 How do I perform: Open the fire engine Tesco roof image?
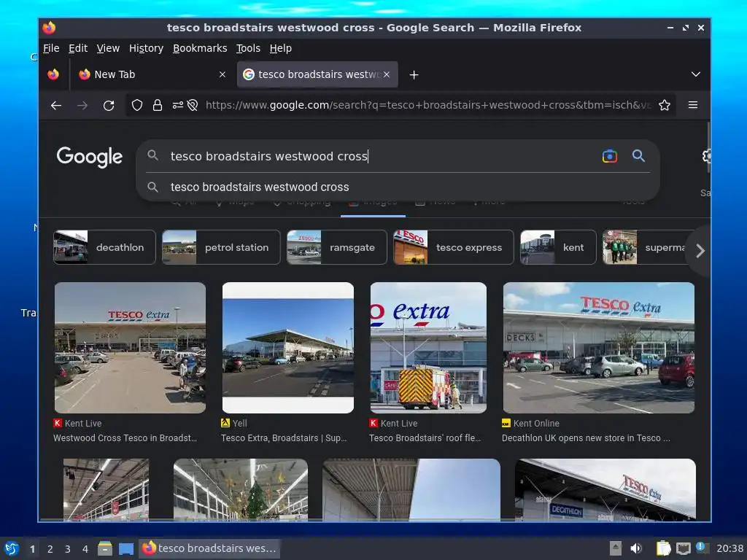click(x=428, y=348)
